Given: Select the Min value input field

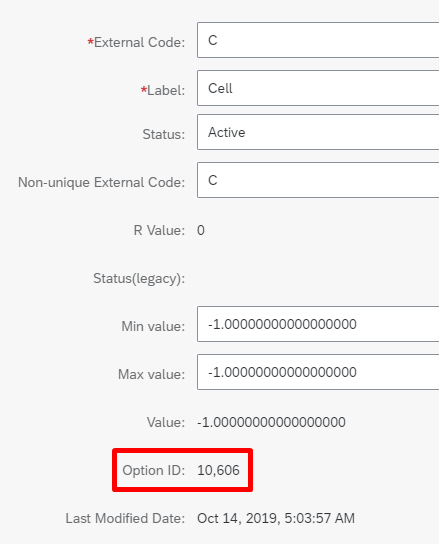Looking at the screenshot, I should 318,324.
